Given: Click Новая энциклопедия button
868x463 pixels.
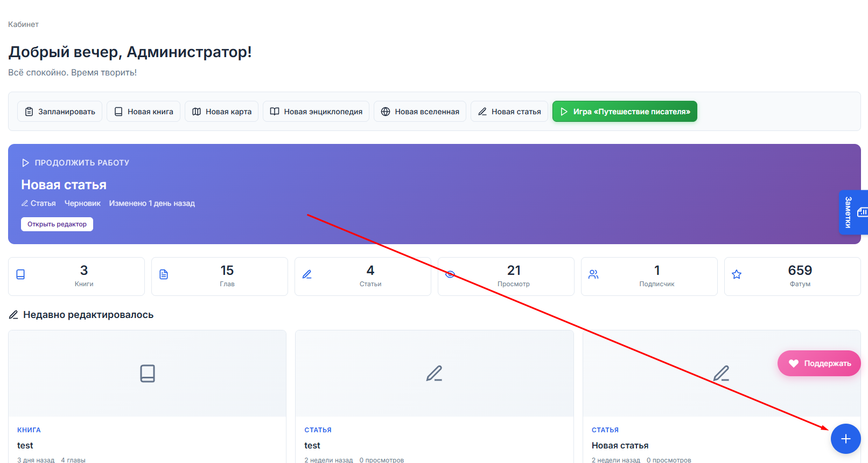Looking at the screenshot, I should pos(316,112).
